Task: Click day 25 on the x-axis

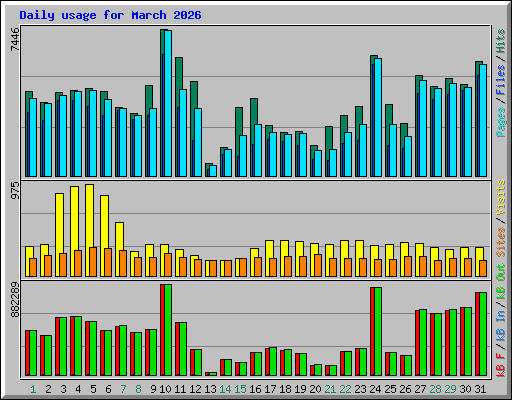Action: (x=390, y=389)
